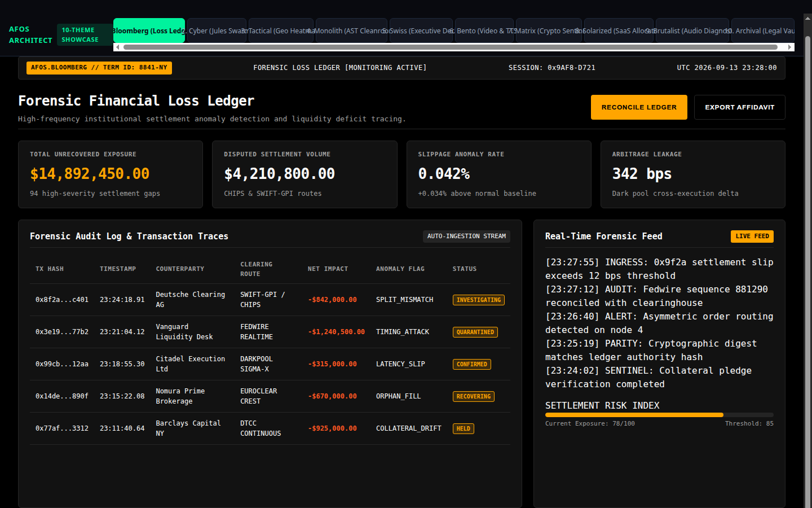Select transaction hash 0x77af...3312
This screenshot has height=508, width=812.
(x=62, y=428)
